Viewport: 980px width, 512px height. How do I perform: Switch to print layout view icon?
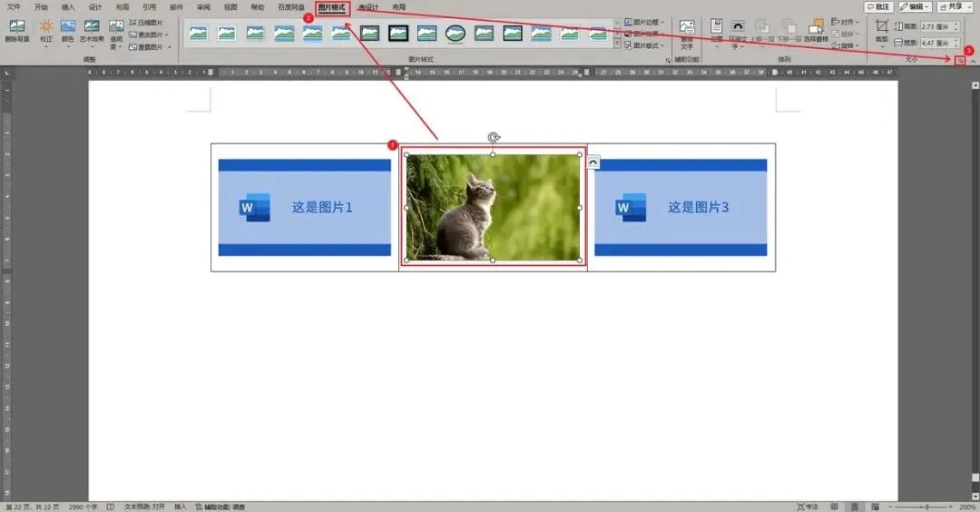[855, 507]
